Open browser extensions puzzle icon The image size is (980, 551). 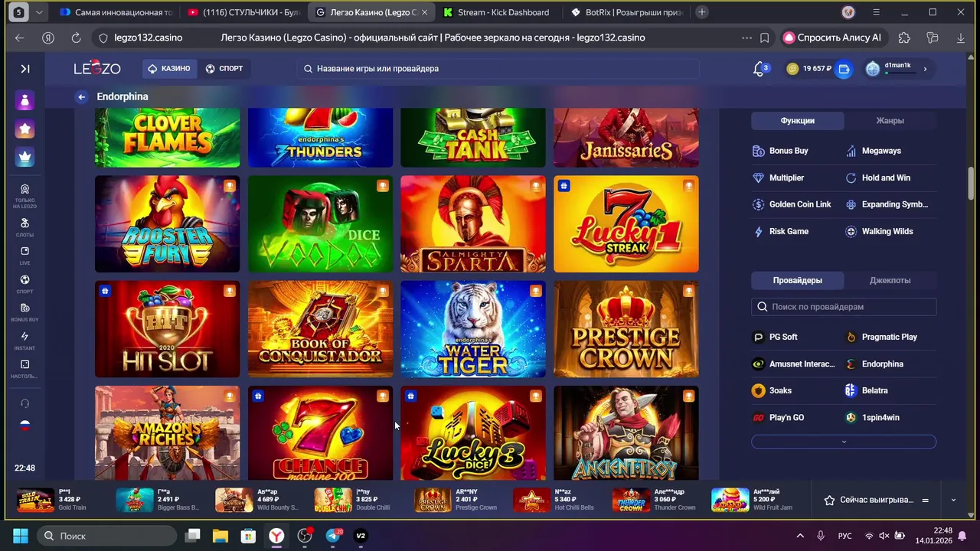click(x=904, y=37)
